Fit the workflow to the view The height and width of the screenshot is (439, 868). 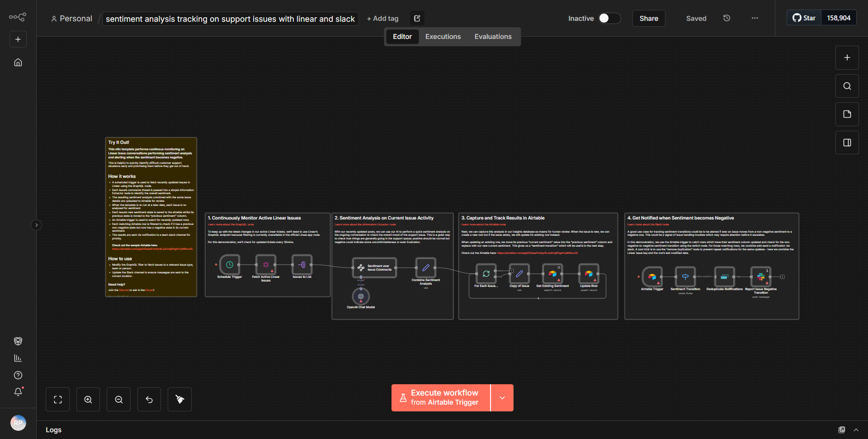[x=57, y=399]
